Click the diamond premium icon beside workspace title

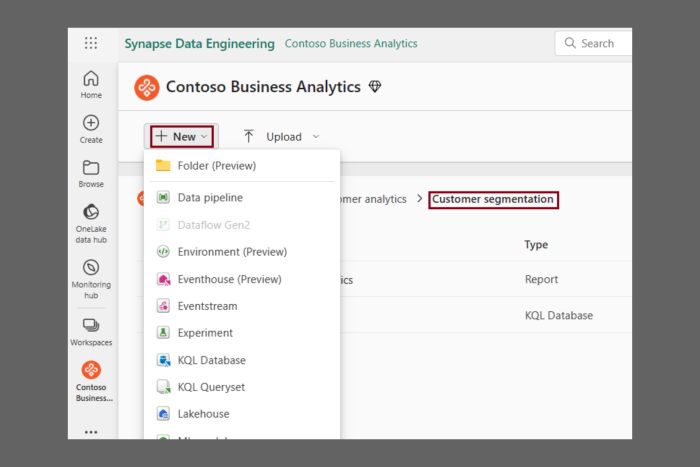click(x=375, y=87)
